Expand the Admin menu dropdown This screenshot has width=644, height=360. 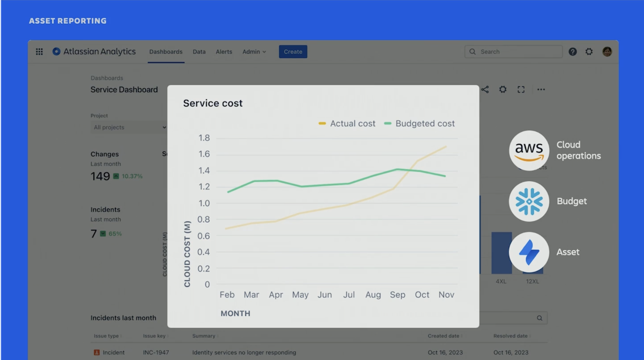(x=253, y=51)
